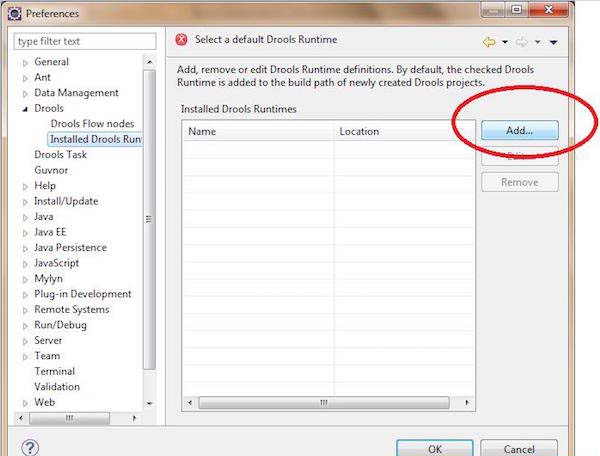600x456 pixels.
Task: Select Drools Task tree item
Action: (x=60, y=155)
